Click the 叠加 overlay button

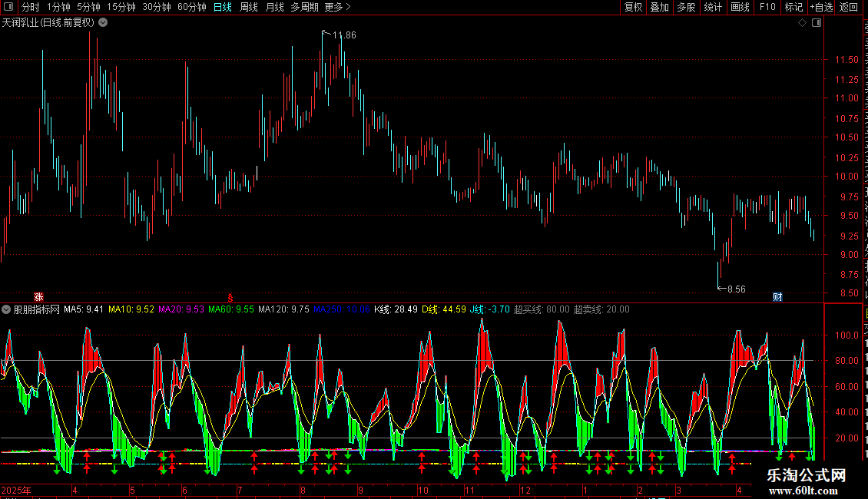tap(660, 7)
